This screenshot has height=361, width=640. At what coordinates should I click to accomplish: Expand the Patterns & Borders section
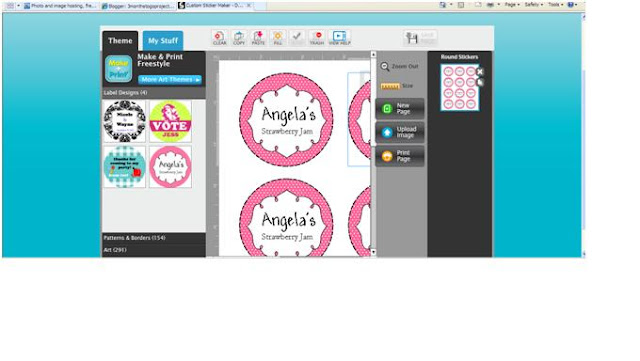153,238
